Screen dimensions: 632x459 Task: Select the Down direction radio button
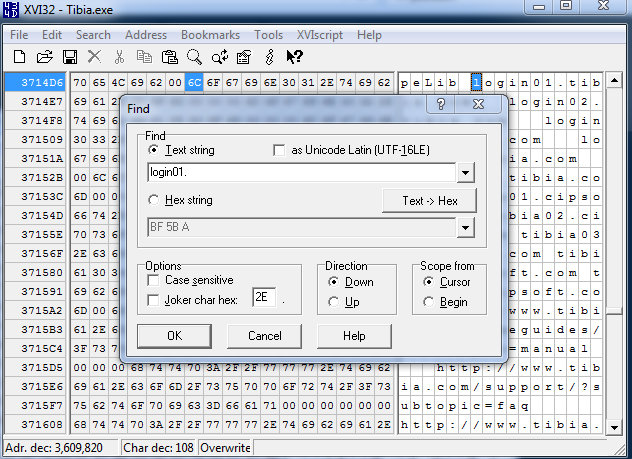333,282
